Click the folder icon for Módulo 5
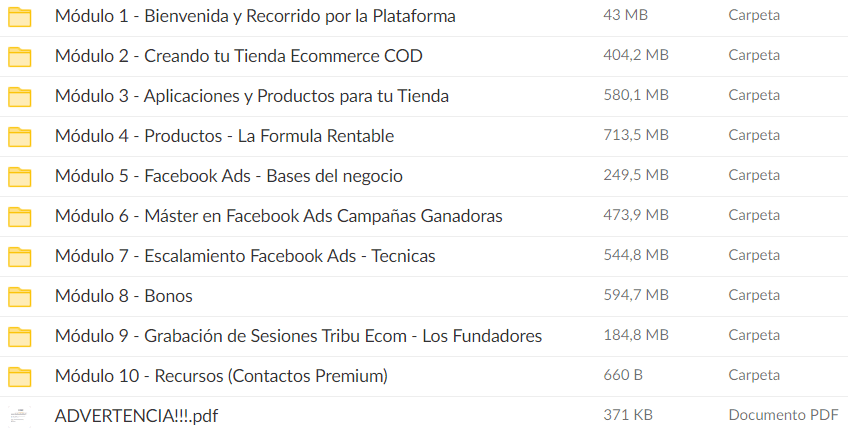This screenshot has height=431, width=848. tap(20, 176)
